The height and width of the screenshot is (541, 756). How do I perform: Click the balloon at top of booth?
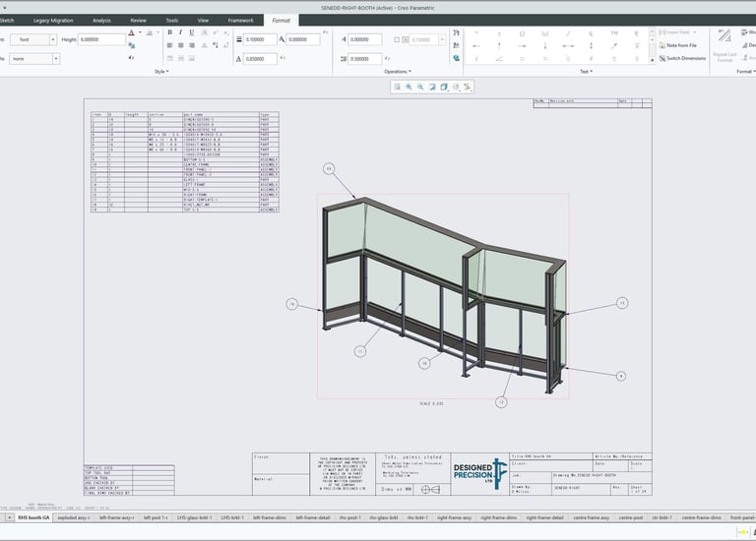pos(329,168)
